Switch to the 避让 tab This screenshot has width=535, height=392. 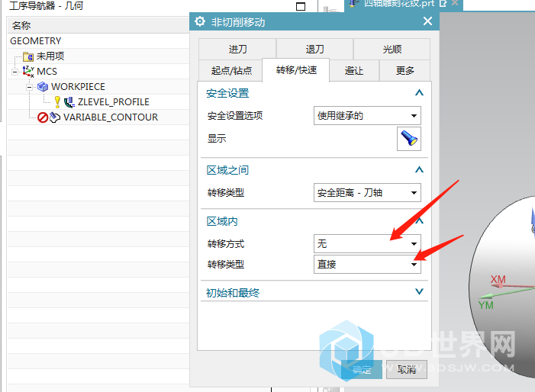click(x=354, y=71)
